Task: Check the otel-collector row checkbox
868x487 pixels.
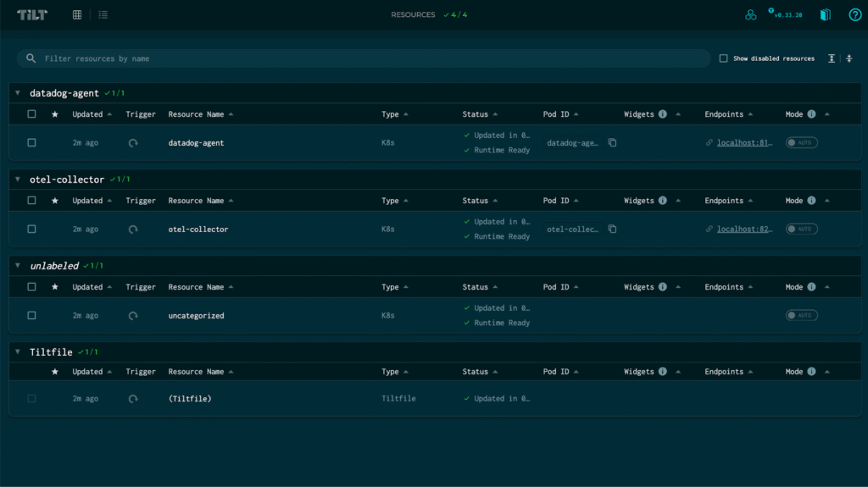Action: pyautogui.click(x=31, y=230)
